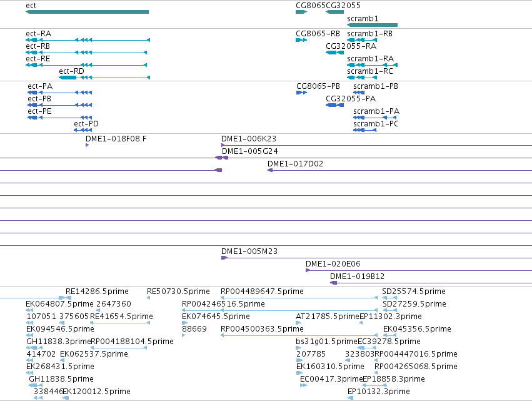The image size is (532, 401).
Task: Click the CG32055-PA protein label
Action: click(351, 99)
